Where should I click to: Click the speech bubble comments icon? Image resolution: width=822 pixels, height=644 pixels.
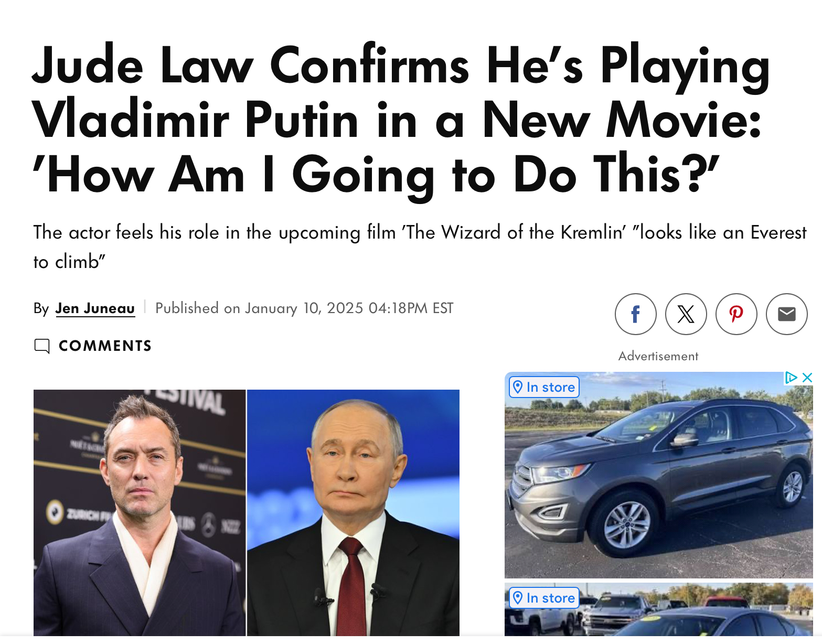(42, 346)
